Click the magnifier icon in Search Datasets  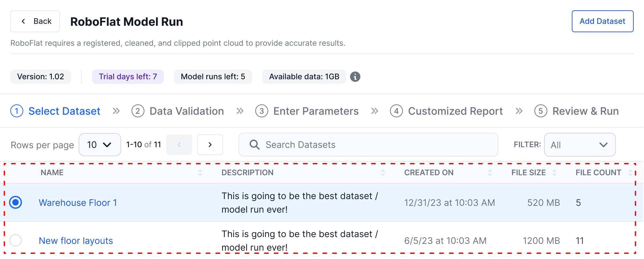click(x=254, y=145)
